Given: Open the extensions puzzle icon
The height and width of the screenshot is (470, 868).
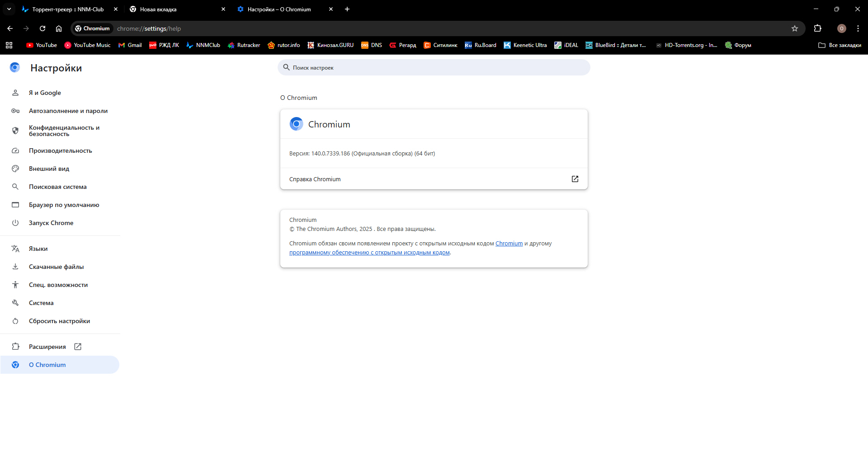Looking at the screenshot, I should [817, 28].
